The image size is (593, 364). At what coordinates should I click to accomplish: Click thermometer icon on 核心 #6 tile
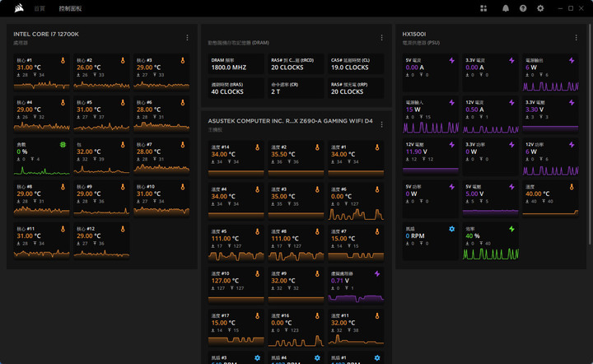point(182,102)
